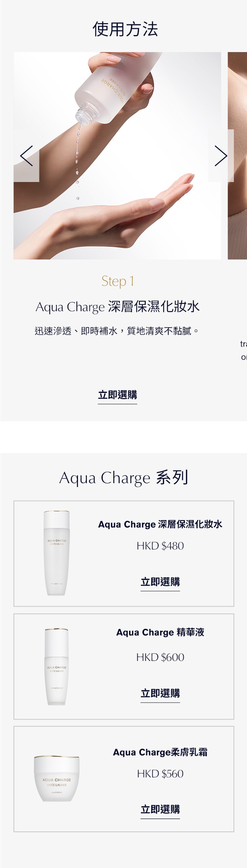247x868 pixels.
Task: Shop now for the HKD $600 serum
Action: tap(160, 693)
